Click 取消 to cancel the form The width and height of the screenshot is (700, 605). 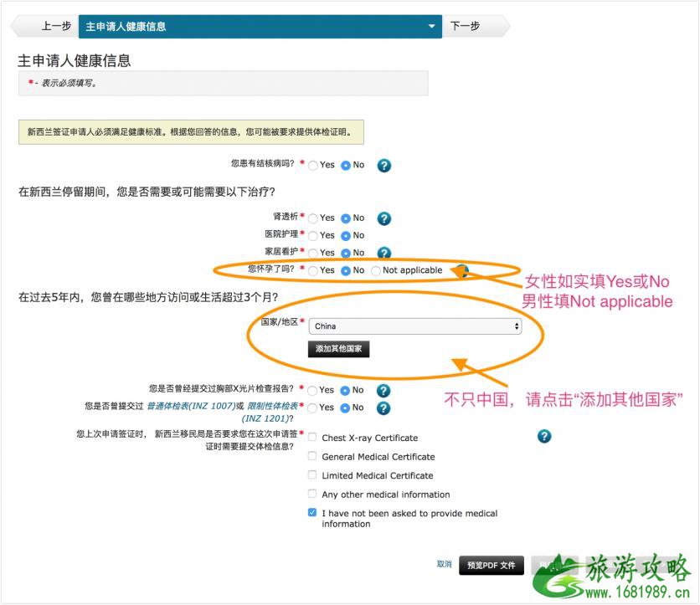pyautogui.click(x=445, y=565)
